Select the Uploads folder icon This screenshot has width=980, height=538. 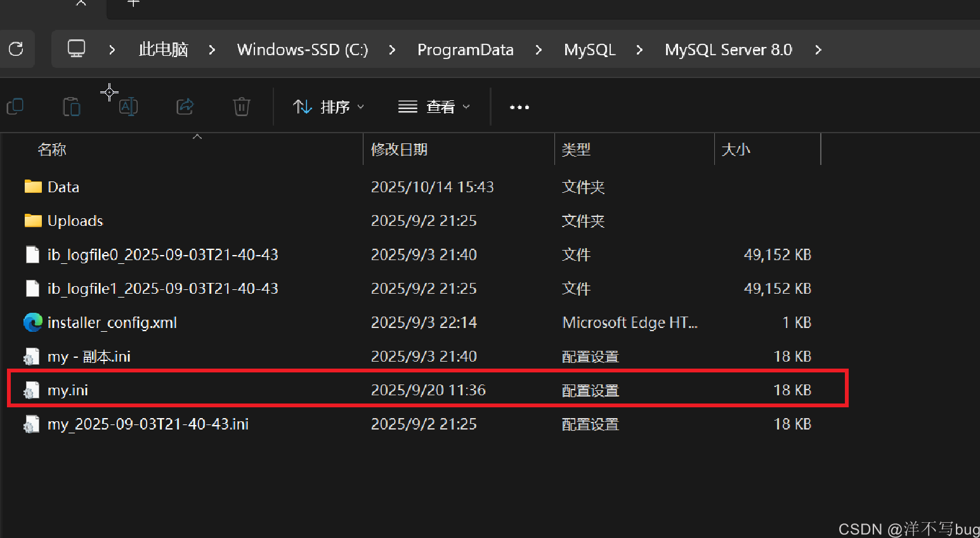[33, 220]
